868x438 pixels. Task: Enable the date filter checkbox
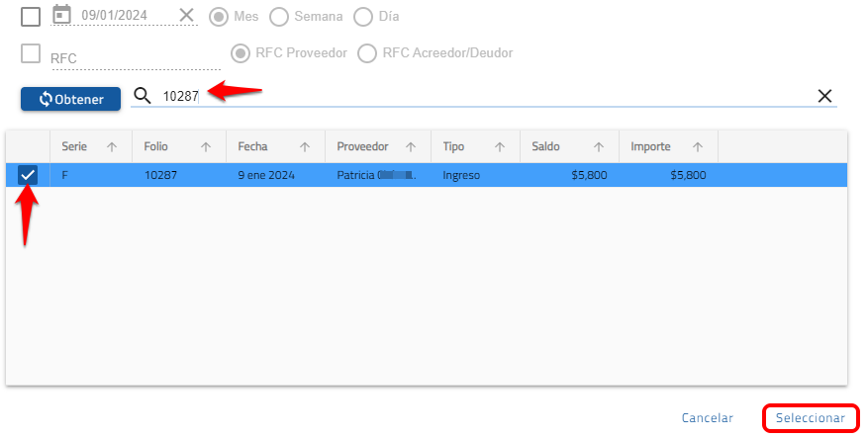[x=31, y=16]
